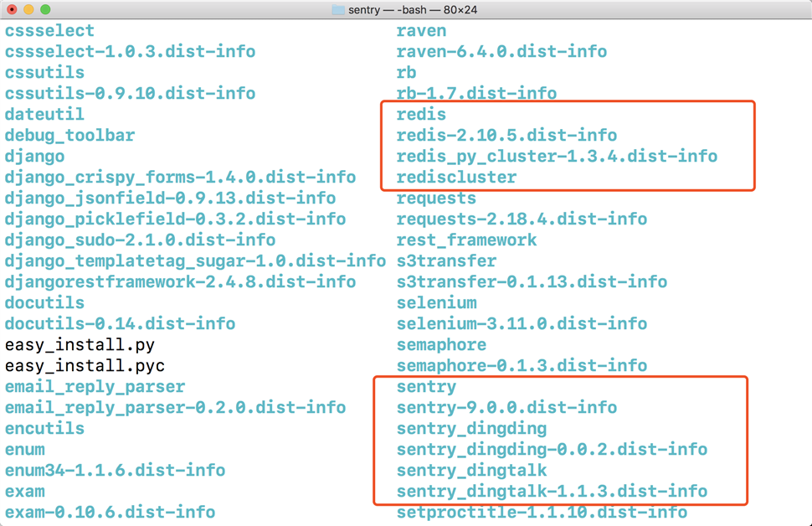Select 'cssselect-1.0.3.dist-info' entry
The width and height of the screenshot is (812, 526).
tap(130, 51)
